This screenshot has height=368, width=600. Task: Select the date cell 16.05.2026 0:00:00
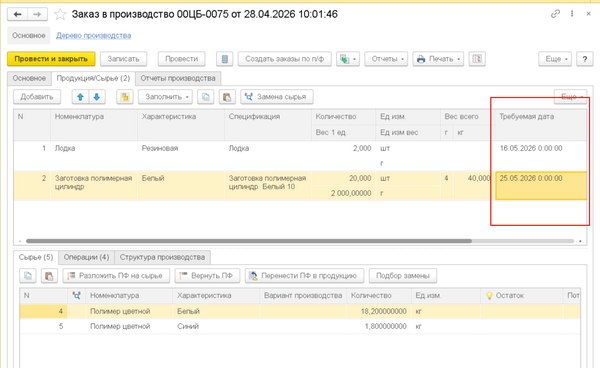[x=540, y=156]
